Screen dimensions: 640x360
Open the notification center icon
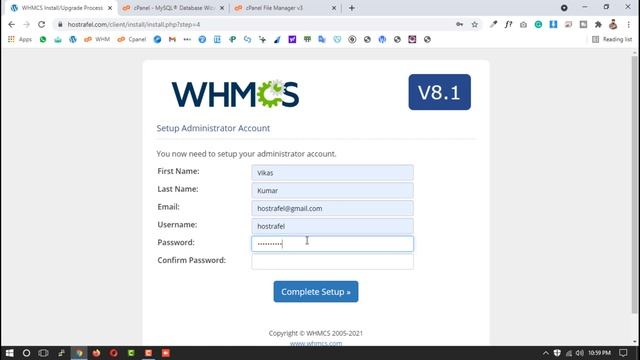click(x=623, y=353)
